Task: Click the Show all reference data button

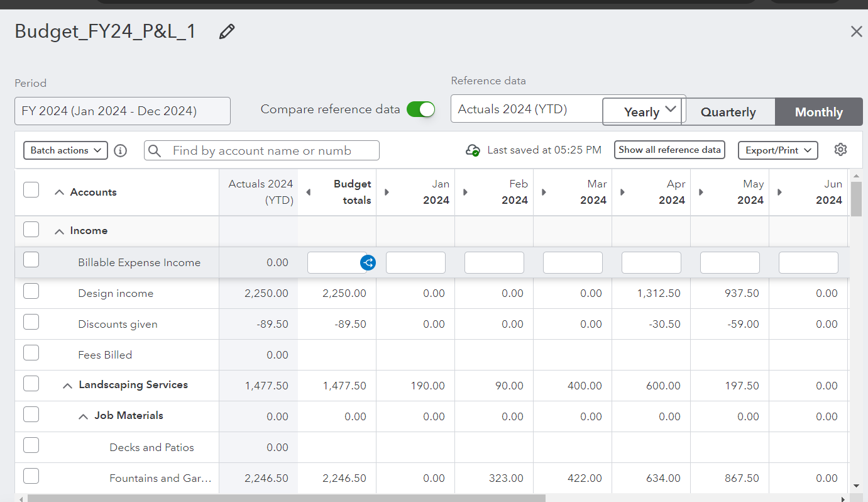Action: click(x=669, y=150)
